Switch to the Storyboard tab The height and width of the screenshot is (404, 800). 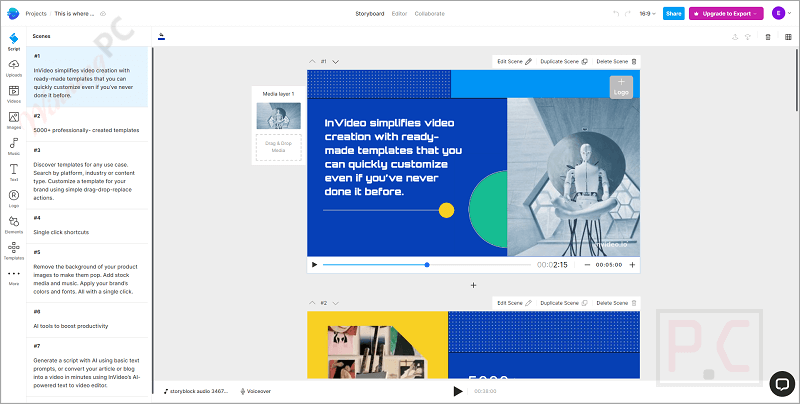[x=370, y=14]
